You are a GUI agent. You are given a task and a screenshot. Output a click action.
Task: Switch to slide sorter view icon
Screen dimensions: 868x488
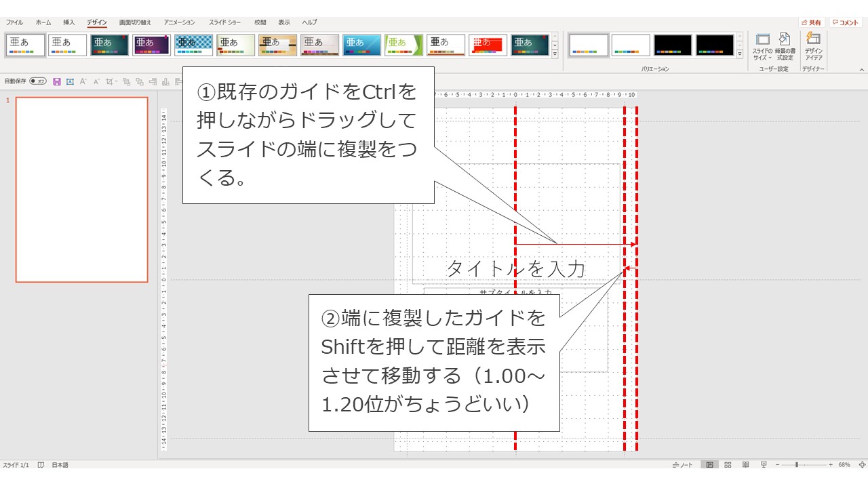(728, 465)
